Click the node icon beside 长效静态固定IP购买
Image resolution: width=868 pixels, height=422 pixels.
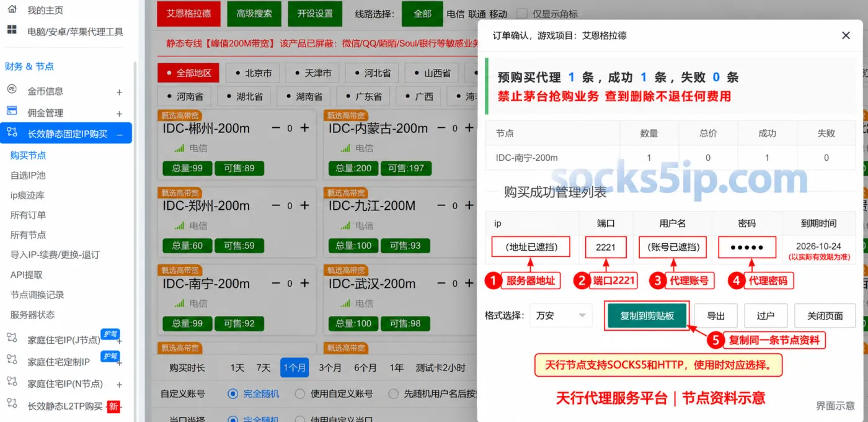coord(12,132)
